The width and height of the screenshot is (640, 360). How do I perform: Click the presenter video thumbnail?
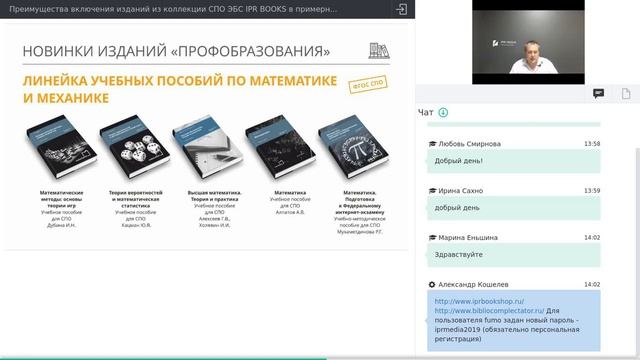(x=528, y=42)
